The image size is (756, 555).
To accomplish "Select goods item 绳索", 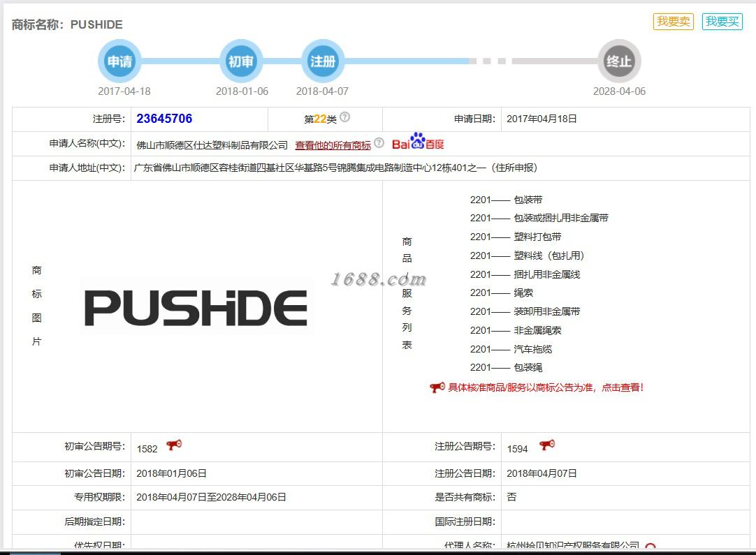I will [523, 293].
